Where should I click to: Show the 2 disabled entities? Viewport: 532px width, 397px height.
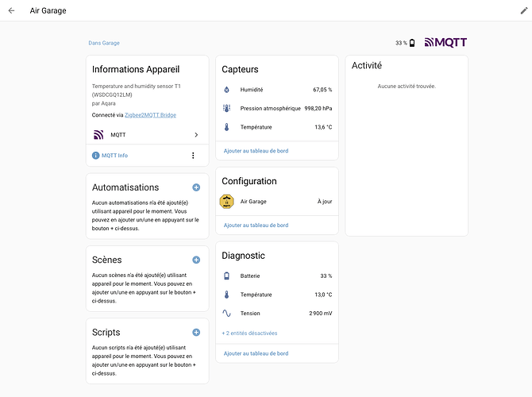250,333
